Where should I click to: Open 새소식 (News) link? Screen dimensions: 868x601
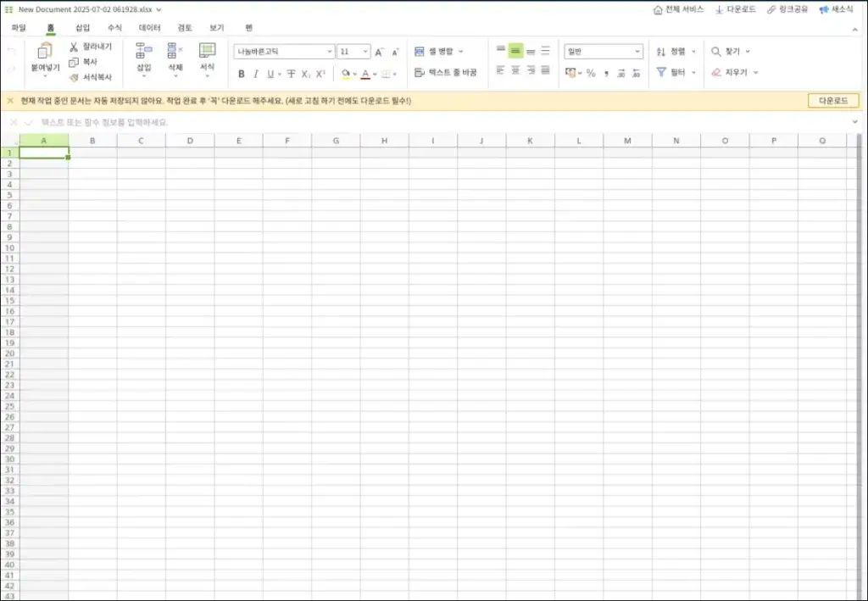(x=837, y=10)
